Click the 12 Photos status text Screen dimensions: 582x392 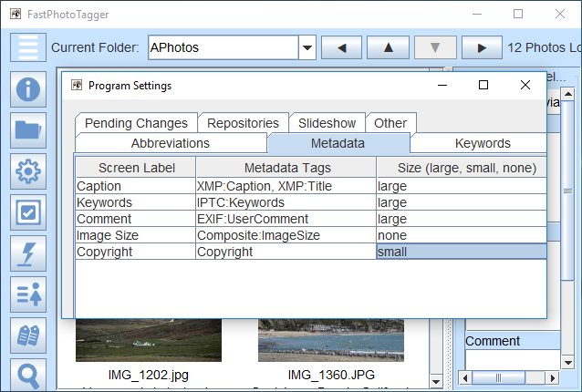pyautogui.click(x=544, y=47)
